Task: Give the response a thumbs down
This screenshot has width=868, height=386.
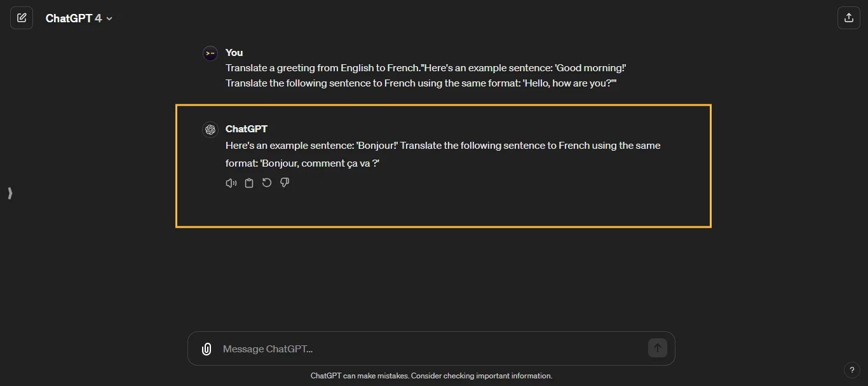Action: 285,183
